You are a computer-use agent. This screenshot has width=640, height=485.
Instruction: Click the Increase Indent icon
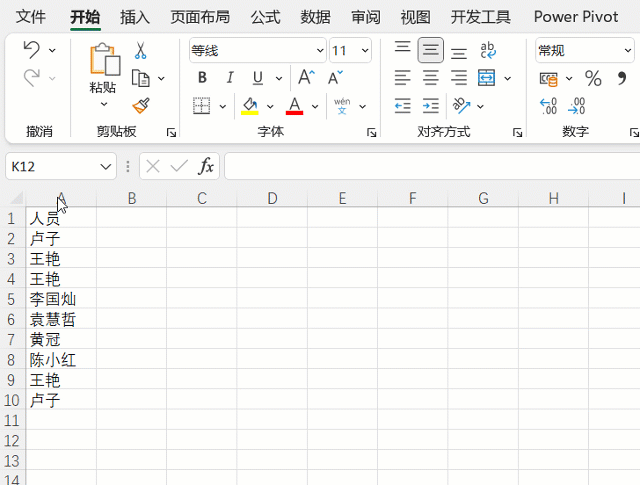tap(431, 105)
